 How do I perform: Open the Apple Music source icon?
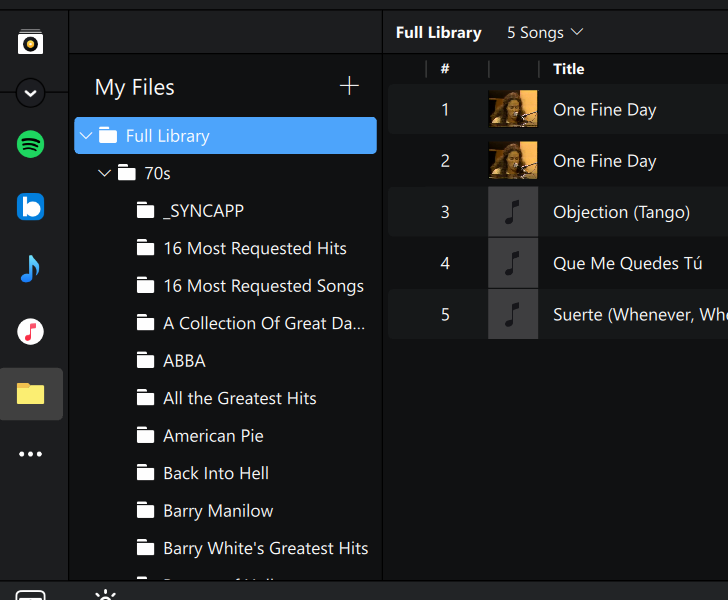(31, 331)
